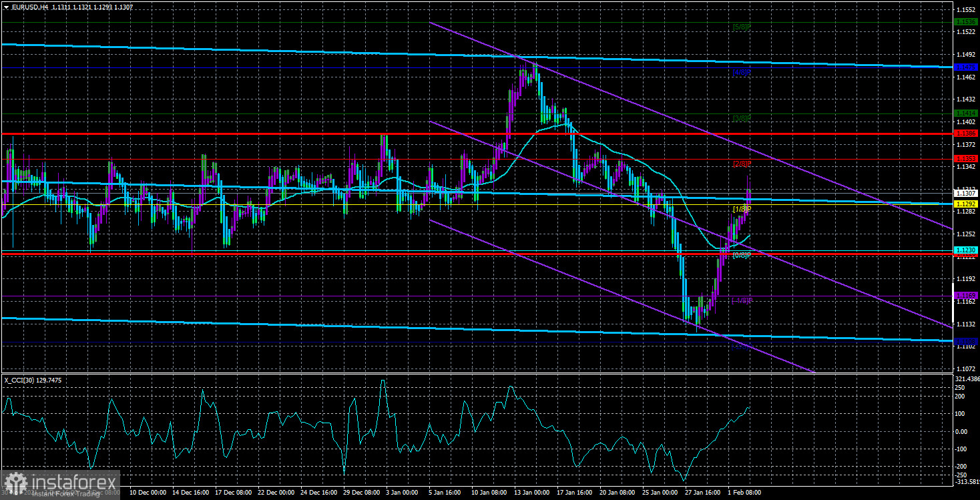Click the blue 1.1475 price tag
980x500 pixels.
[x=965, y=67]
